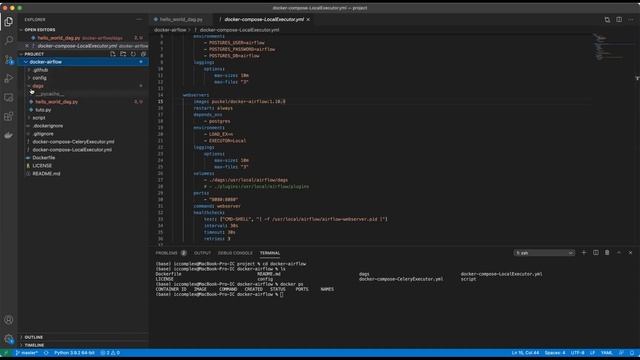Screen dimensions: 640x360
Task: Open the Docker view in activity bar
Action: pyautogui.click(x=9, y=135)
